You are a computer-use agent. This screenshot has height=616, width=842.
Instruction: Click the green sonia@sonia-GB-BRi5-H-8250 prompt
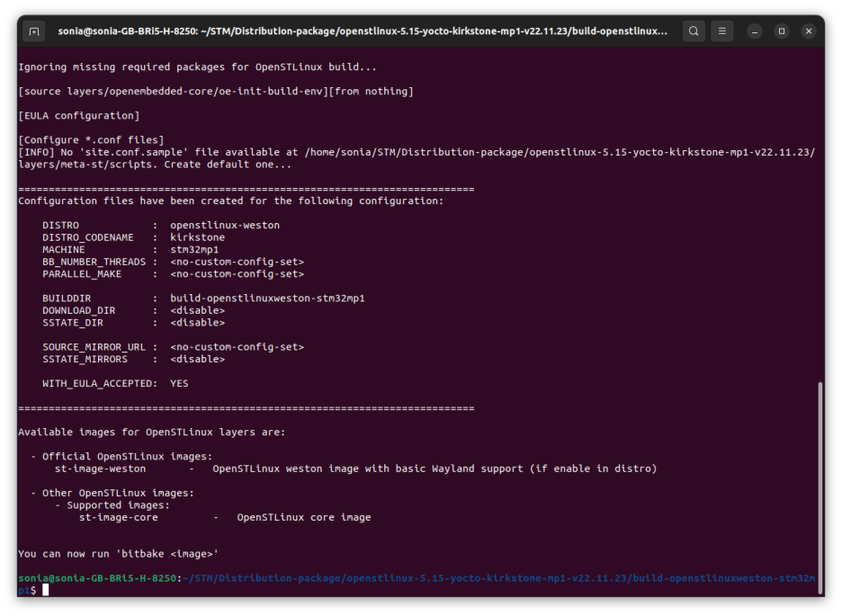97,578
